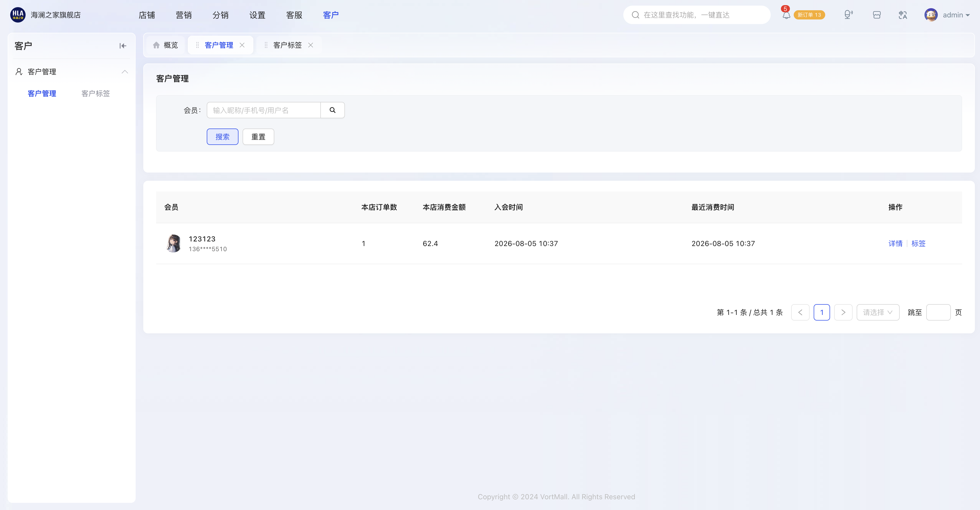
Task: Select the 客户 top menu
Action: coord(331,15)
